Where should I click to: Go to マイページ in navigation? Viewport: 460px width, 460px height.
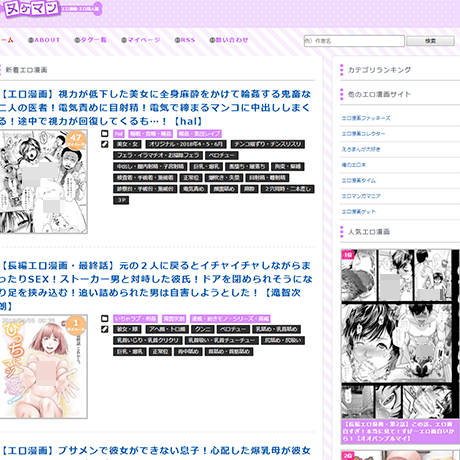click(141, 40)
